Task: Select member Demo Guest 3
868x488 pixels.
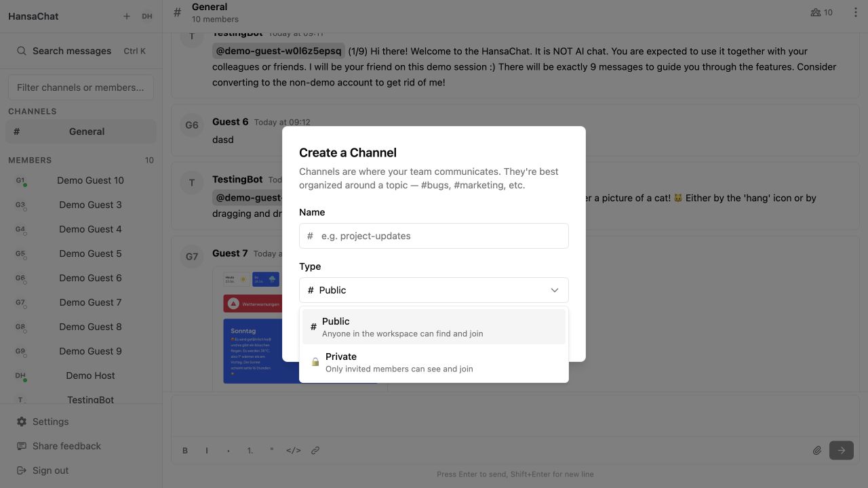Action: click(81, 205)
